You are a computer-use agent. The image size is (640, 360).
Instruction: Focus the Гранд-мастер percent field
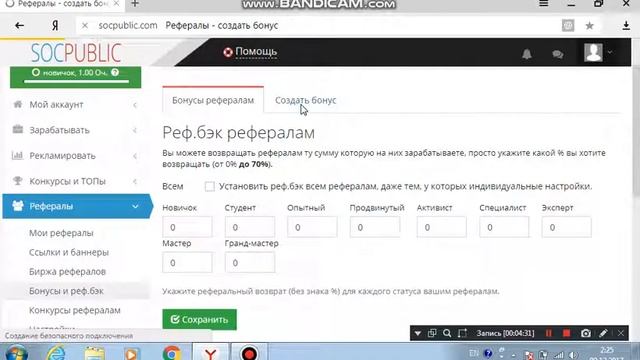[249, 262]
